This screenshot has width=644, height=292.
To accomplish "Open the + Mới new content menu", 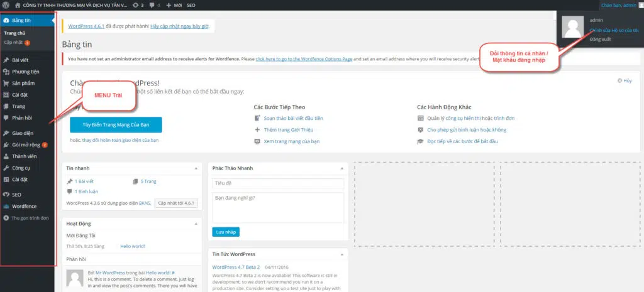I will pyautogui.click(x=174, y=5).
